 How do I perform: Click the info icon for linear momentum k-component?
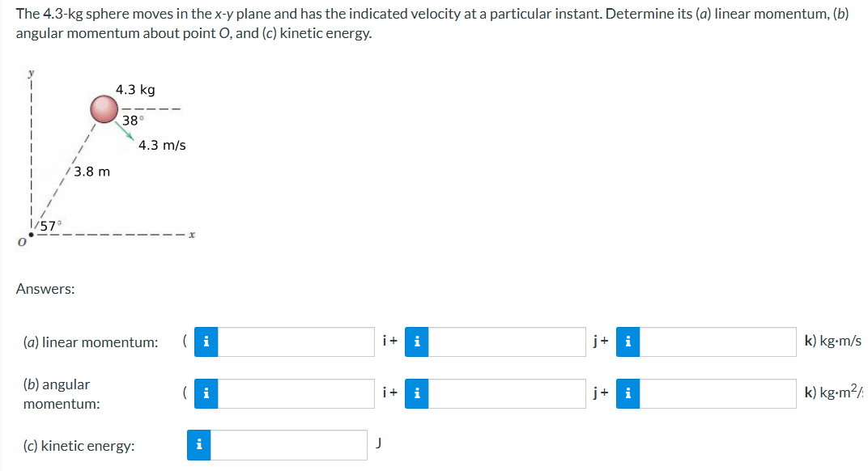pyautogui.click(x=628, y=342)
